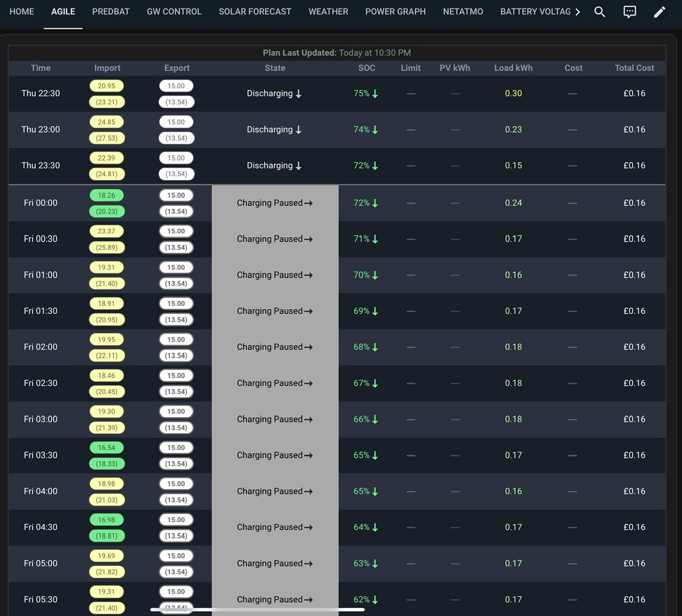Open the WEATHER tab
Image resolution: width=682 pixels, height=616 pixels.
pos(328,12)
